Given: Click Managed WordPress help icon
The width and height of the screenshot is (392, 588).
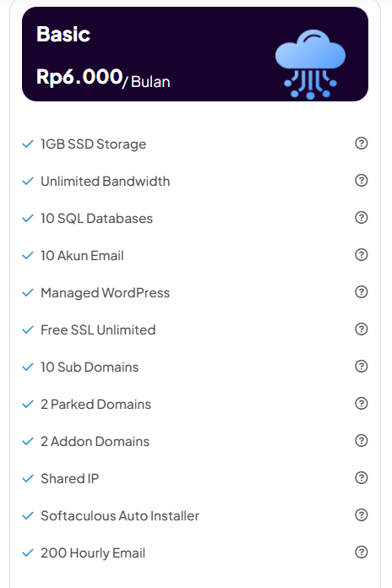Looking at the screenshot, I should [361, 291].
